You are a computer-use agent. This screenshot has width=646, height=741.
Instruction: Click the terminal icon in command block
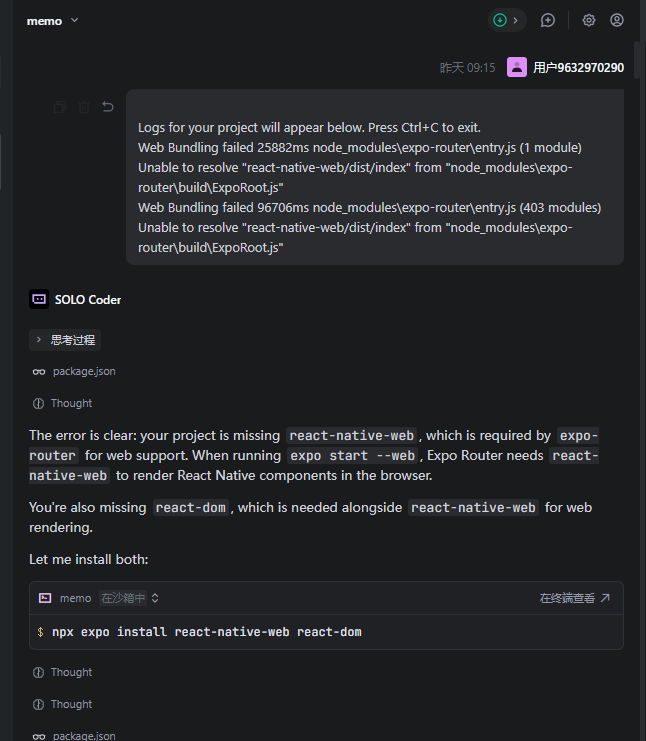click(45, 598)
